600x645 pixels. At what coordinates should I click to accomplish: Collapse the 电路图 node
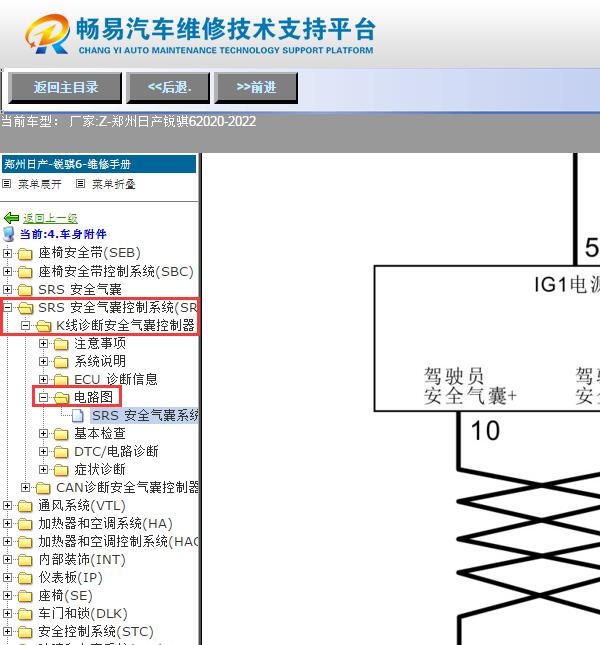coord(43,397)
